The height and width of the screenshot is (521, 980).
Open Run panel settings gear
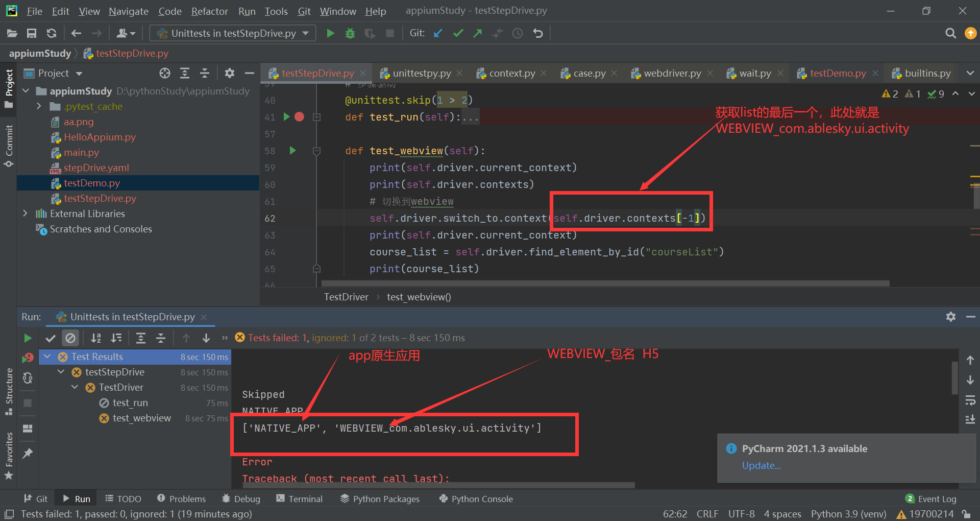(950, 317)
